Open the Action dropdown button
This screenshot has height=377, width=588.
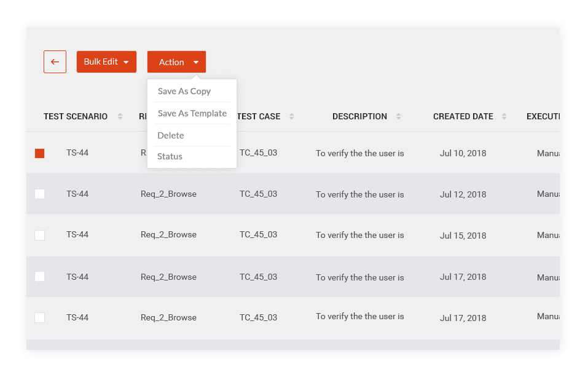(176, 62)
